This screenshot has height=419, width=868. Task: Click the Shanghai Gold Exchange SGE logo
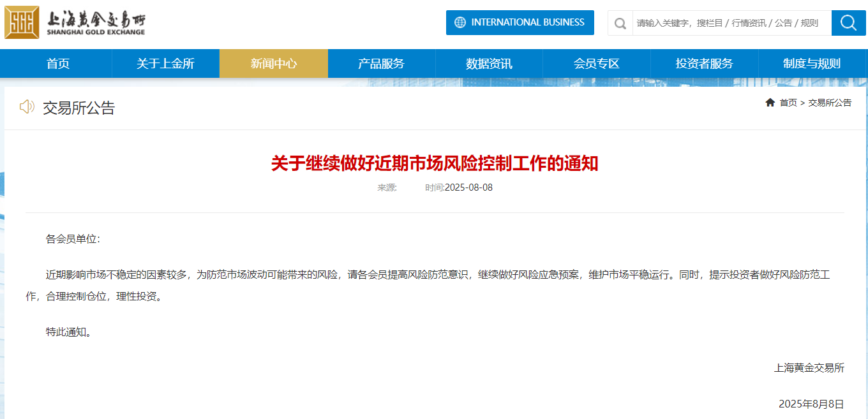coord(75,22)
